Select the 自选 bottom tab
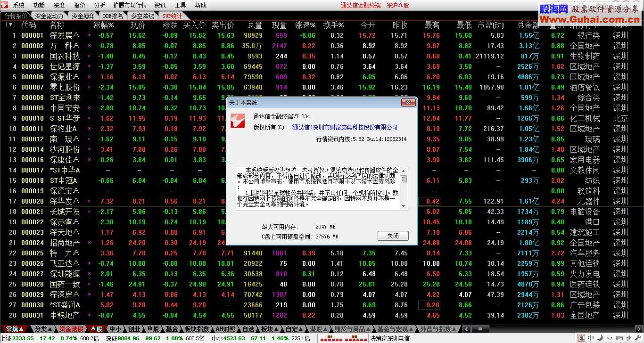Image resolution: width=644 pixels, height=343 pixels. tap(248, 329)
